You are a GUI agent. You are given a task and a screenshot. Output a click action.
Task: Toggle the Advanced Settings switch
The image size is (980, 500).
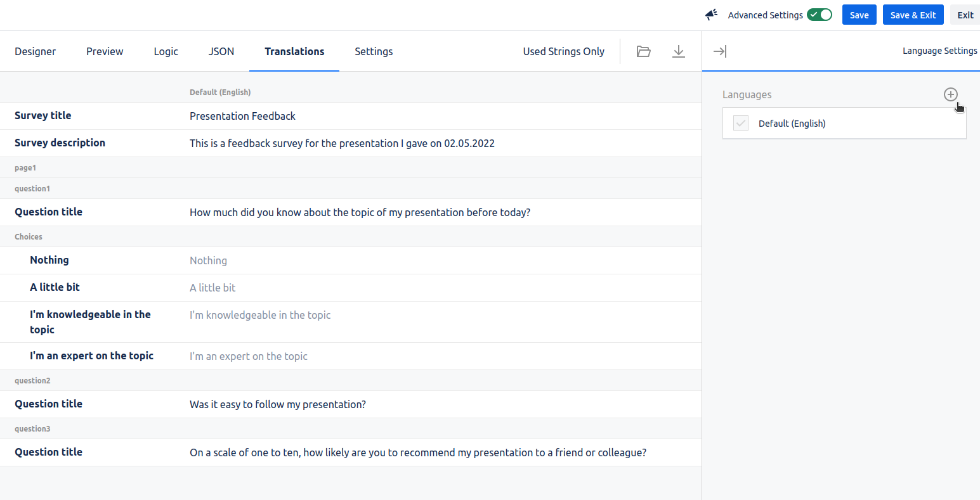pyautogui.click(x=819, y=15)
